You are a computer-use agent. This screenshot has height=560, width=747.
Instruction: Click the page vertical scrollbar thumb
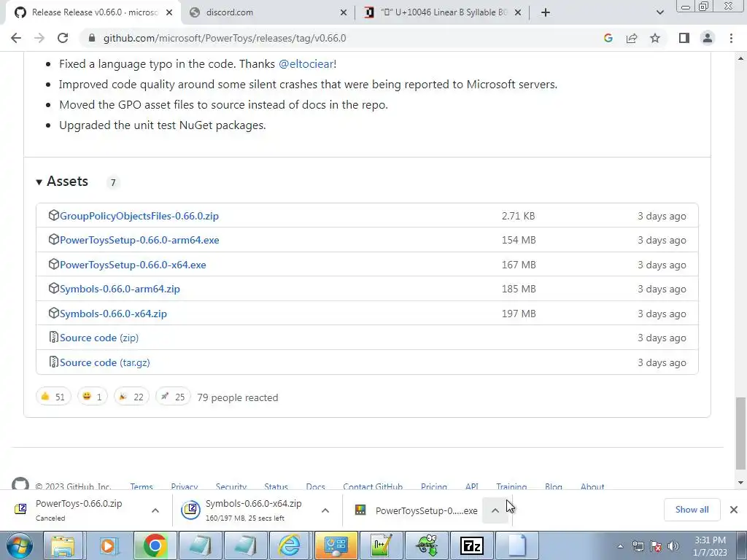coord(740,433)
